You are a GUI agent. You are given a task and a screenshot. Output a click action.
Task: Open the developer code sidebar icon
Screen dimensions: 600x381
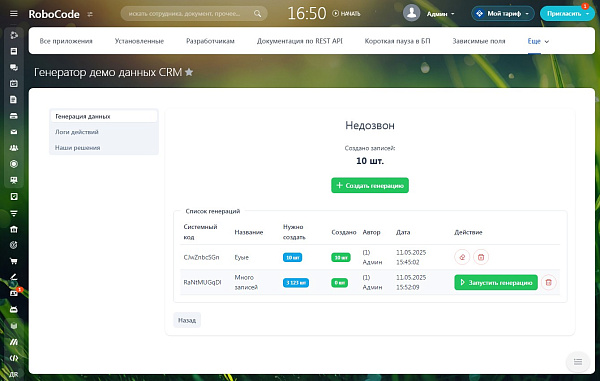point(14,358)
